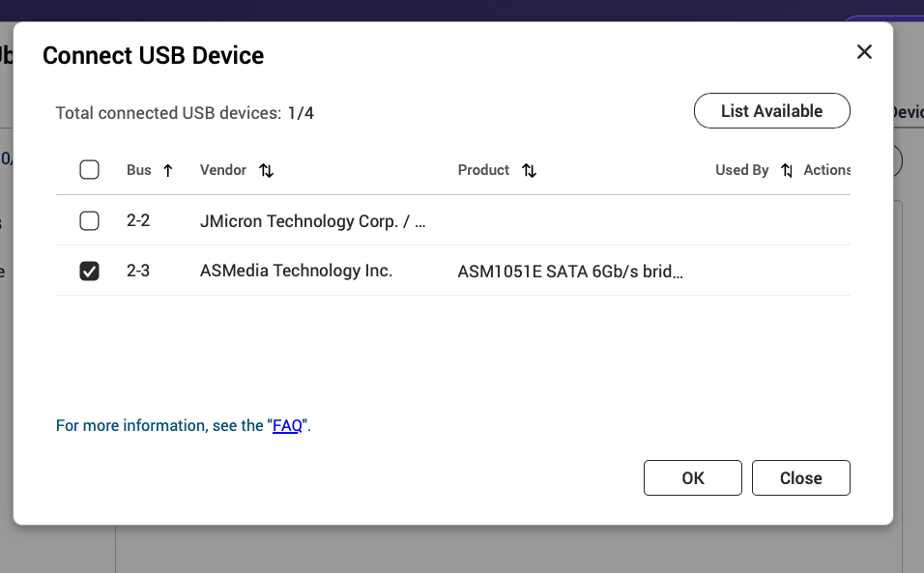Screen dimensions: 924x573
Task: Click the Vendor column sort arrows icon
Action: [x=267, y=171]
